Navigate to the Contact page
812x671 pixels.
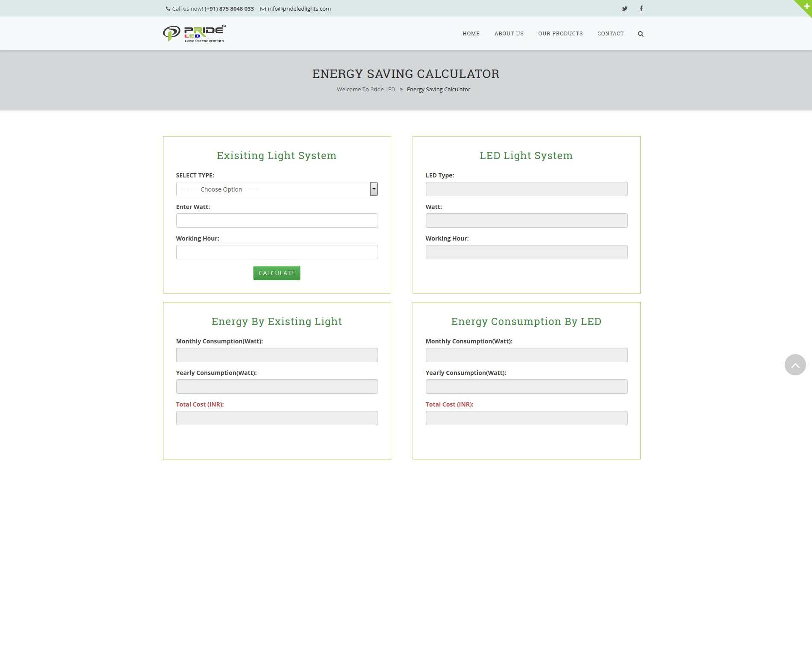[610, 34]
